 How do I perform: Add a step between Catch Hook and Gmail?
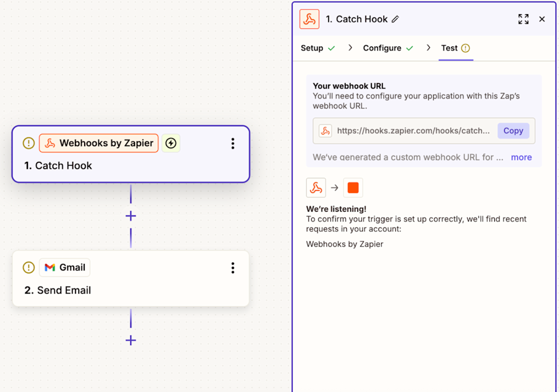pos(131,216)
